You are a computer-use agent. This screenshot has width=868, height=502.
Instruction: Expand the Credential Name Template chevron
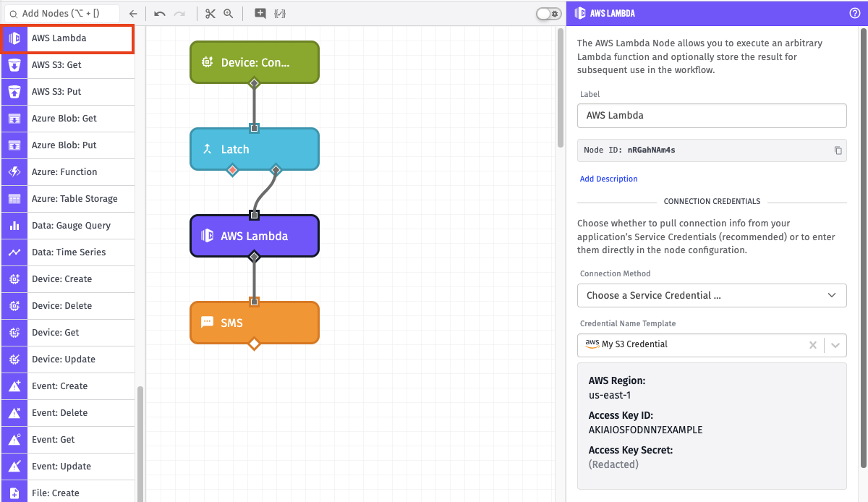pyautogui.click(x=835, y=345)
